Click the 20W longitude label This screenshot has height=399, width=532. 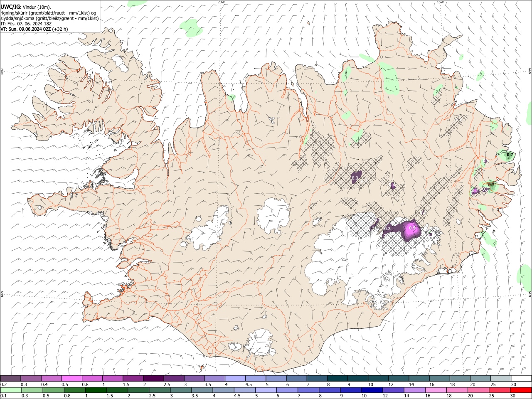[x=221, y=2]
